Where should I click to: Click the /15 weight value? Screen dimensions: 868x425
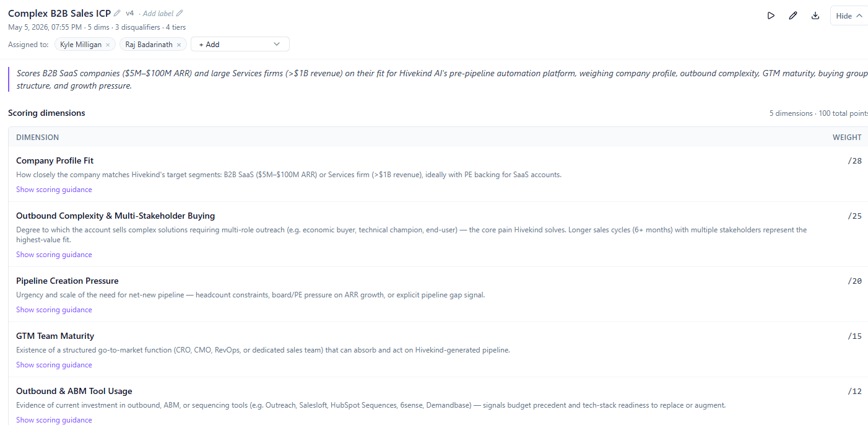coord(854,336)
